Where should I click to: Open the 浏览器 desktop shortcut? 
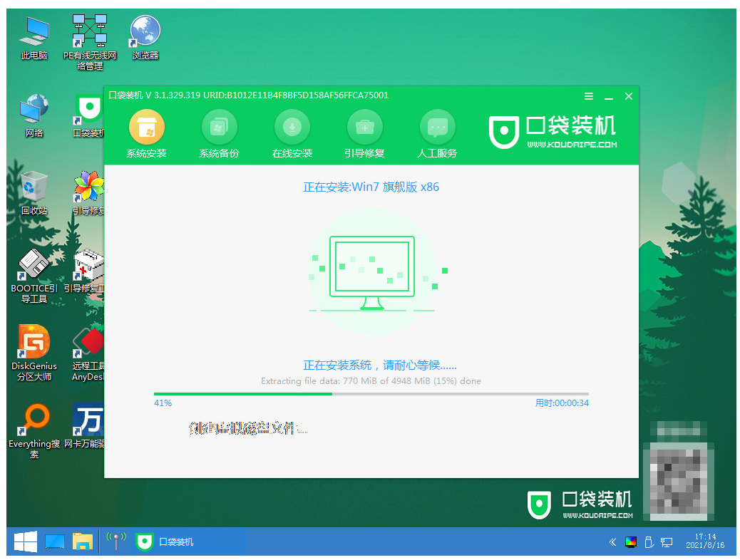click(x=145, y=38)
